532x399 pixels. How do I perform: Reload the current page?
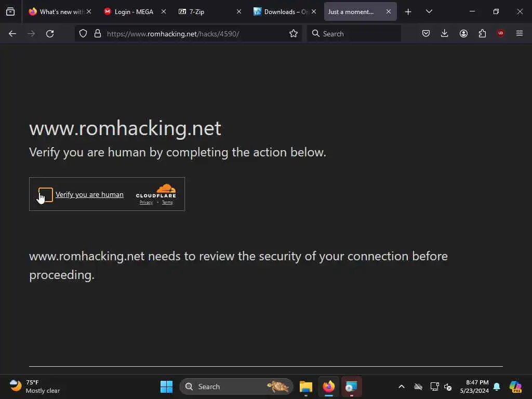click(50, 34)
